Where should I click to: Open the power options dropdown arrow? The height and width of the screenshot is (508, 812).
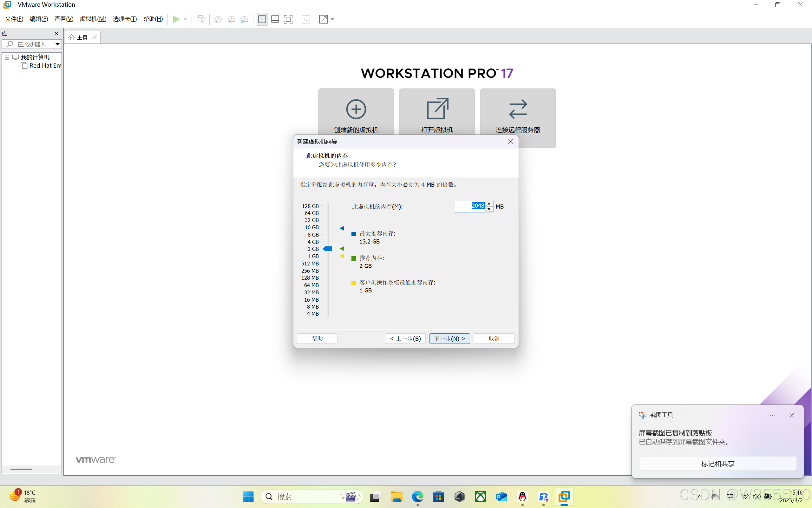click(x=185, y=19)
